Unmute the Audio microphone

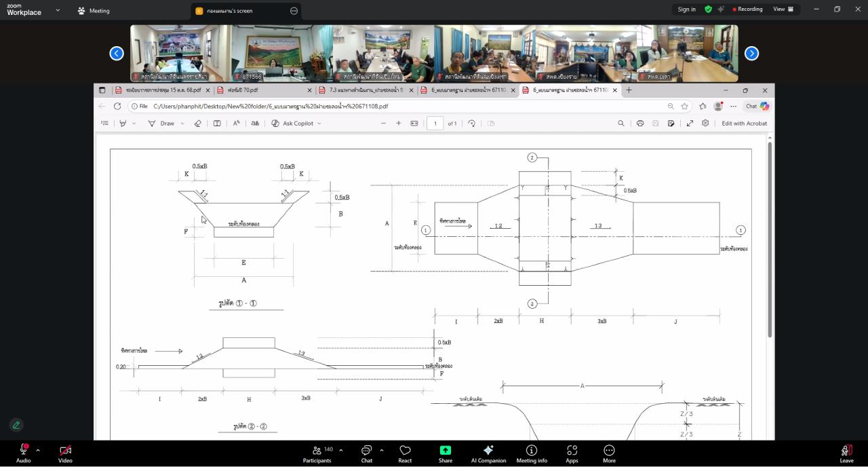(x=24, y=454)
